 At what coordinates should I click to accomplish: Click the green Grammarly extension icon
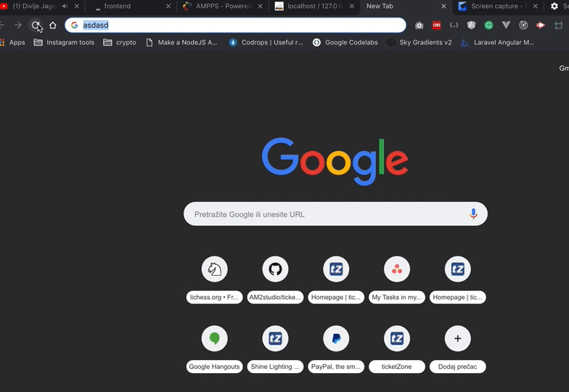[489, 25]
